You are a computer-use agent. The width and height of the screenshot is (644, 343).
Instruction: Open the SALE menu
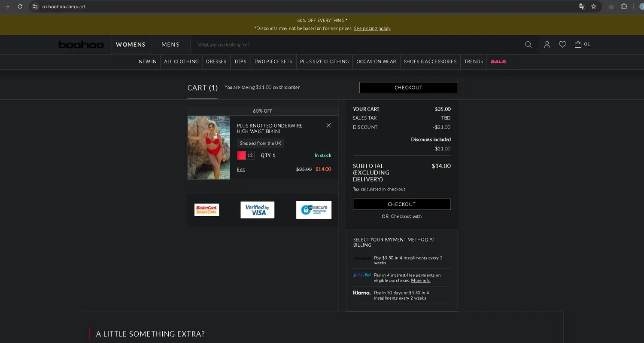498,61
